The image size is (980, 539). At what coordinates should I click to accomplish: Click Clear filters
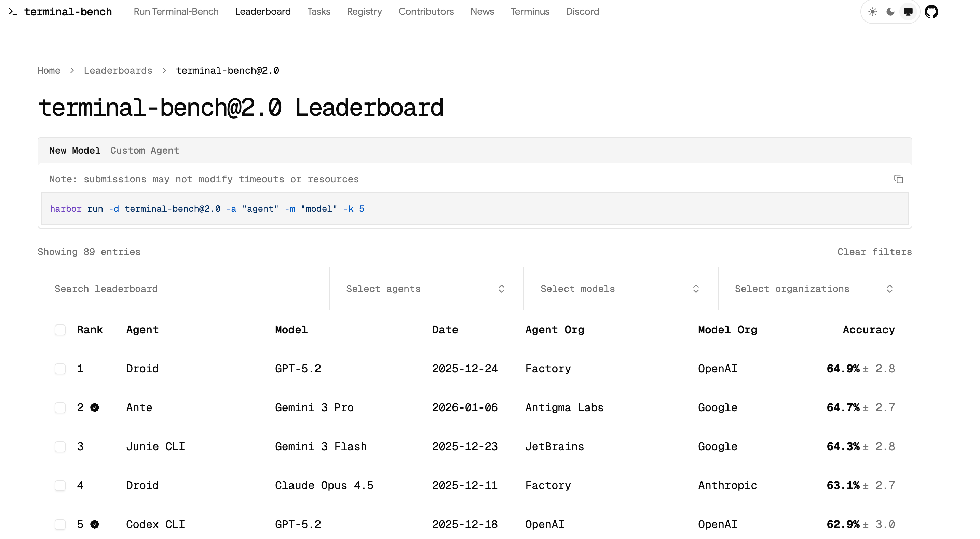[x=874, y=252]
